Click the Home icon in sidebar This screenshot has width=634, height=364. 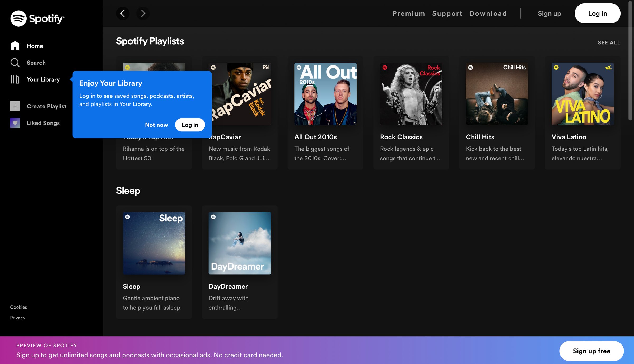(x=15, y=46)
